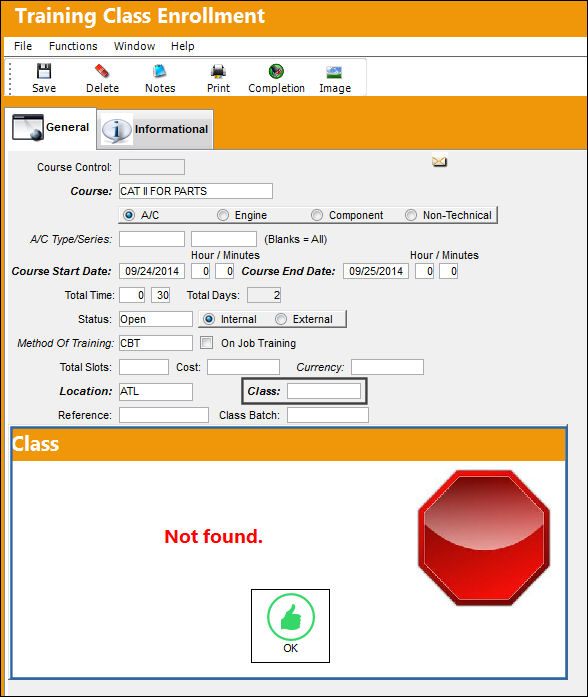The width and height of the screenshot is (588, 697).
Task: Switch to the General tab
Action: 51,128
